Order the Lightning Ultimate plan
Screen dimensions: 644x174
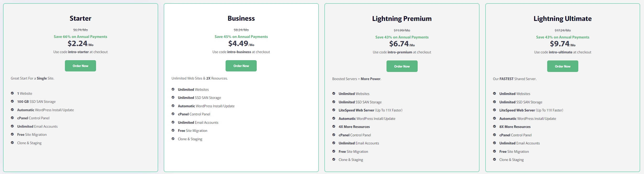coord(562,66)
